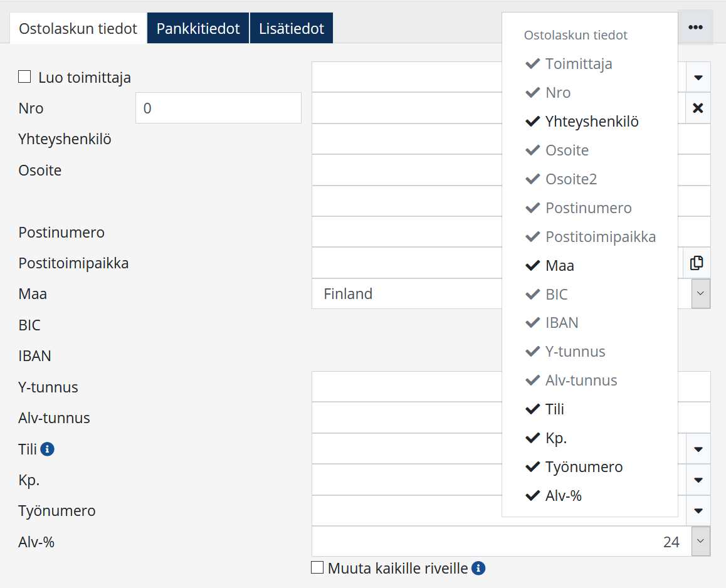Enable the Luo toimittaja checkbox

[24, 77]
